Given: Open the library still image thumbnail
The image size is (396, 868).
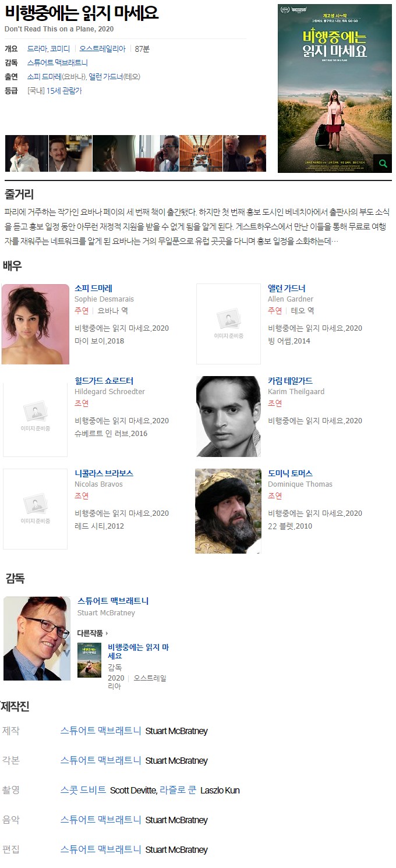Looking at the screenshot, I should [x=201, y=154].
